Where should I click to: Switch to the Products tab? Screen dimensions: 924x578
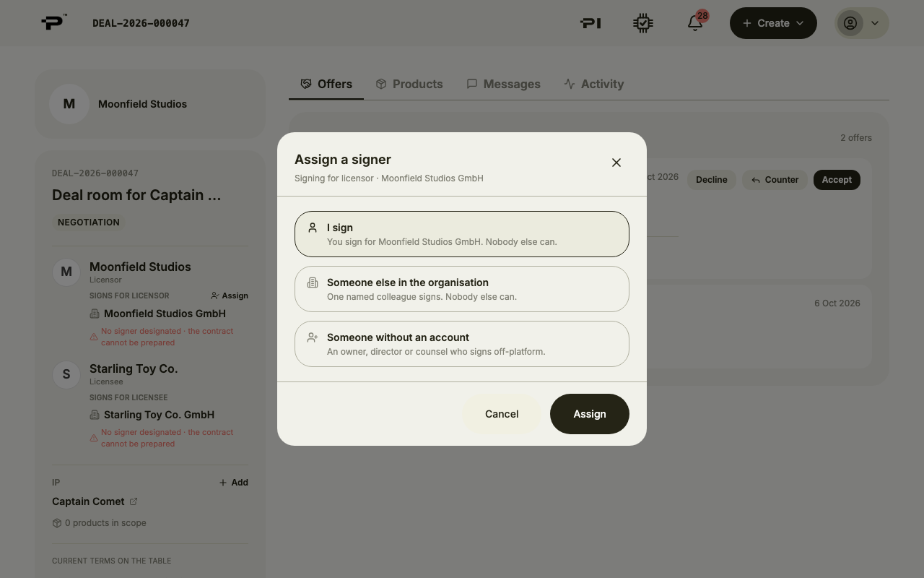pos(409,84)
